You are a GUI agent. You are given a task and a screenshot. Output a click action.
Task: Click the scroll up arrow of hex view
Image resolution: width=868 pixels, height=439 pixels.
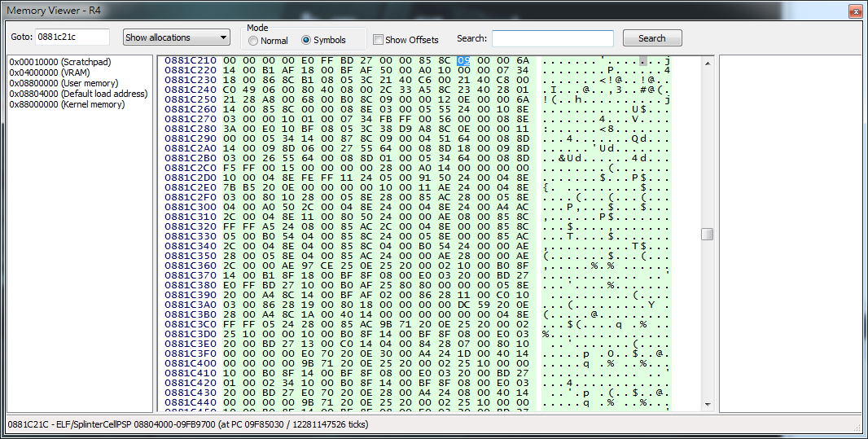pos(708,63)
